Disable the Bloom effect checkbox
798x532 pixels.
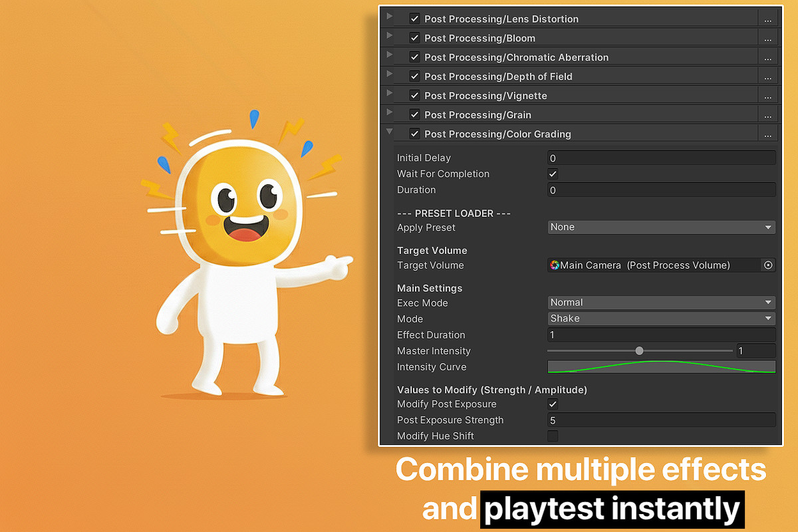[x=414, y=37]
